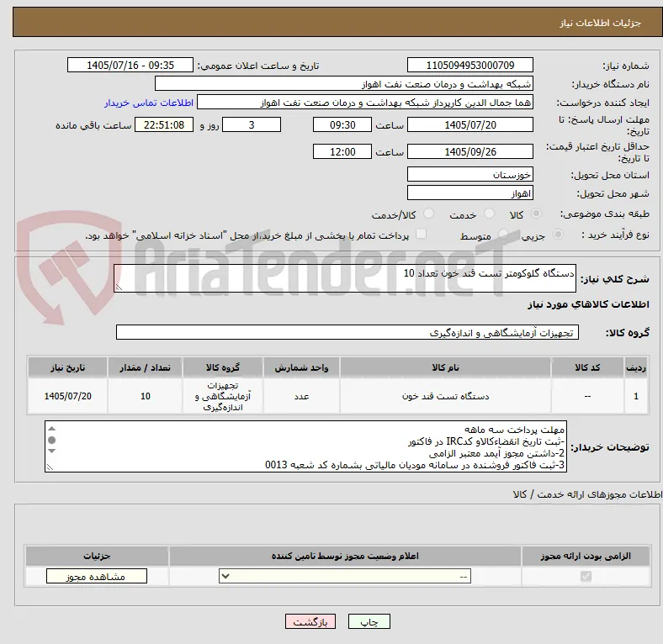Select the کالا/خدمت radio button

428,214
